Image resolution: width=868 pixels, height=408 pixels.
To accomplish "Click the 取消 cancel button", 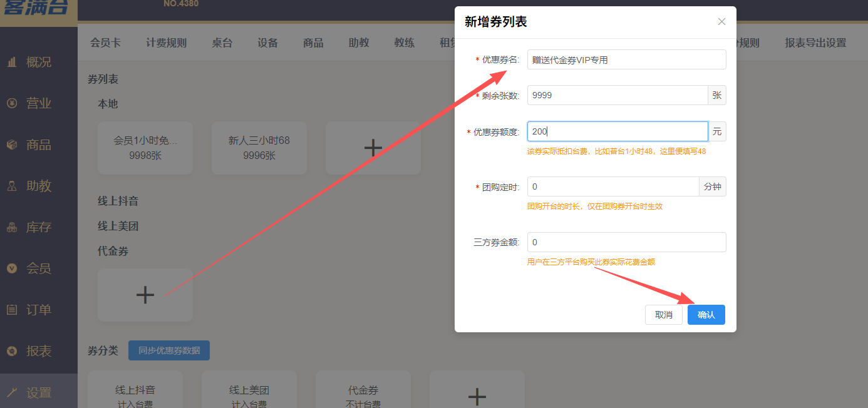I will 663,315.
